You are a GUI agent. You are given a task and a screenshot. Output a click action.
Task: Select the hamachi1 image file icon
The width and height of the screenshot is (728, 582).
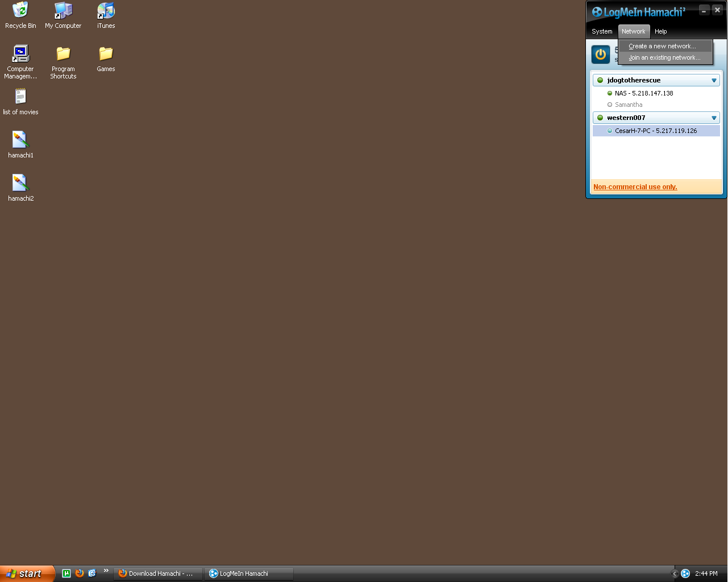pyautogui.click(x=20, y=140)
